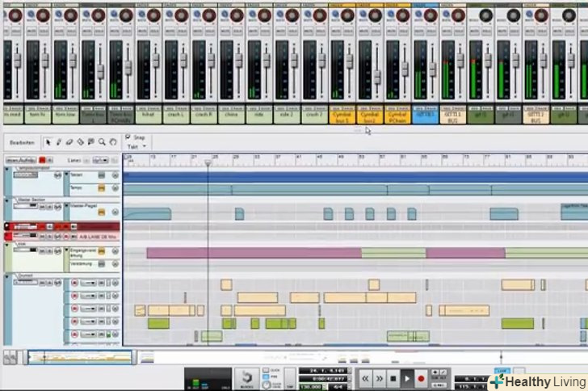Select the Cymbal bus 2 channel label

point(369,118)
